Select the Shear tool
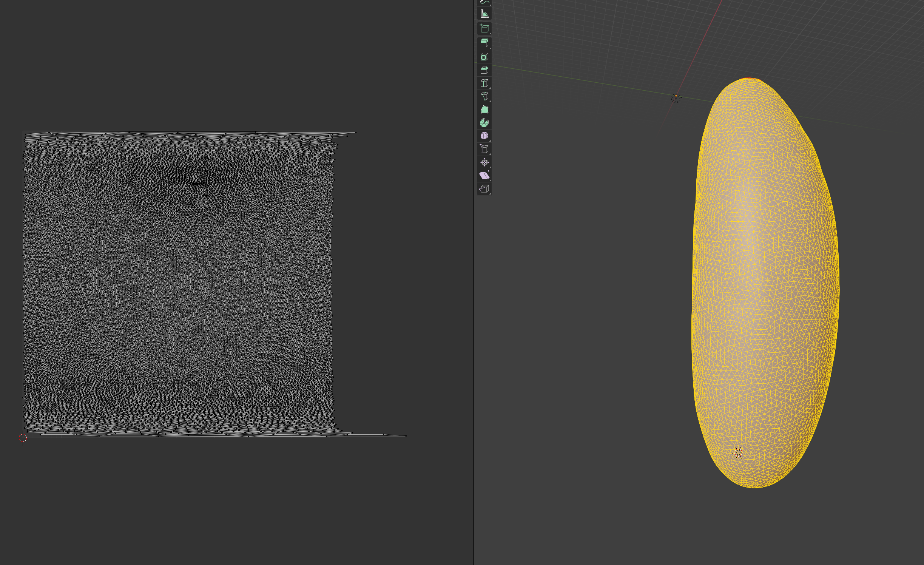924x565 pixels. coord(484,176)
